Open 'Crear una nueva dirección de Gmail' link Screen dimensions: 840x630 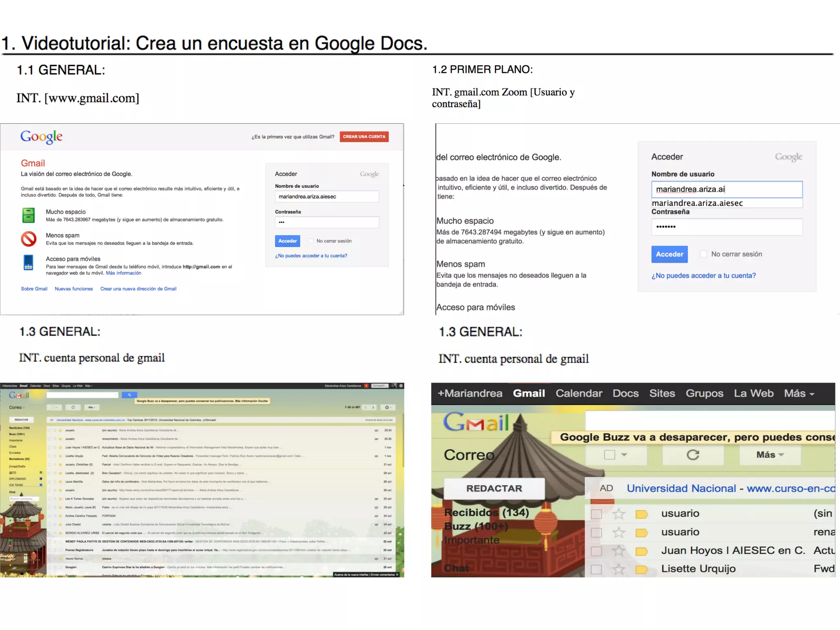(138, 289)
